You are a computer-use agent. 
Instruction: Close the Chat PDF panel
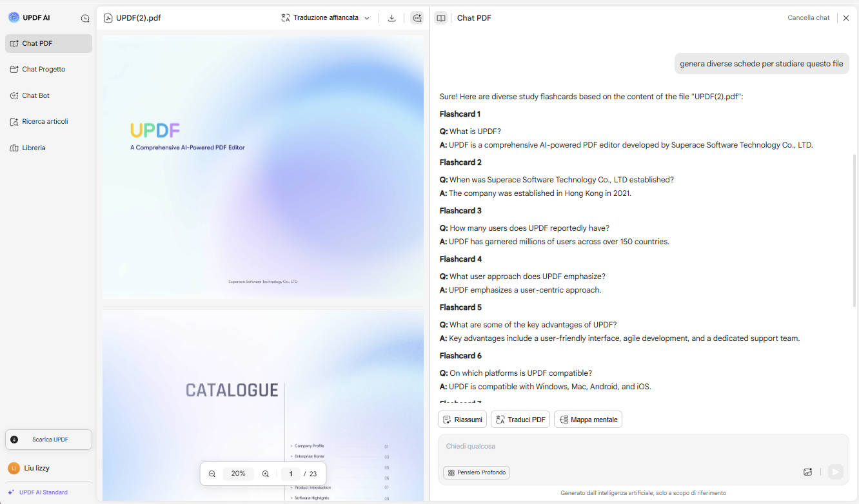pos(846,18)
